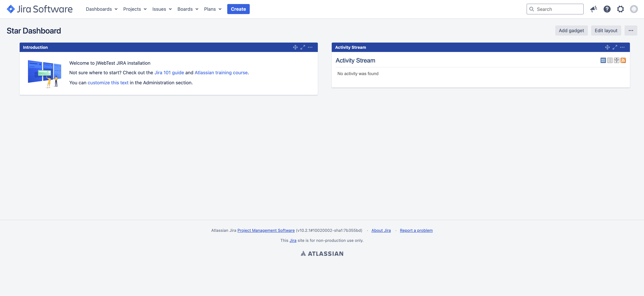Click the Introduction gadget title bar label

point(35,47)
